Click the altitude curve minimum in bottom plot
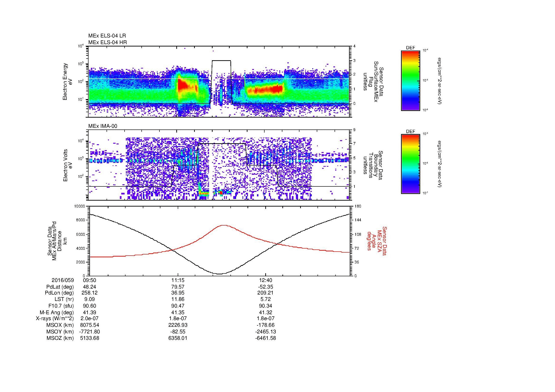The height and width of the screenshot is (392, 555). point(219,274)
